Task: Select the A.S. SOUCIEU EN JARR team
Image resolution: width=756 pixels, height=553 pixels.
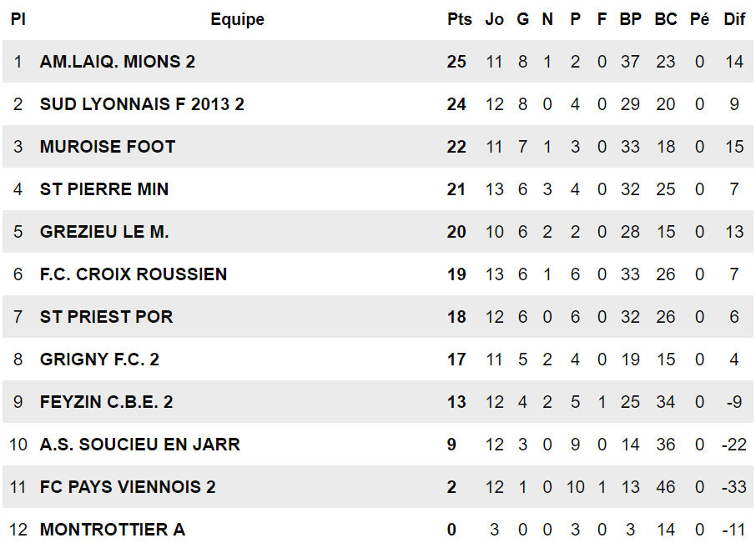Action: (x=140, y=445)
